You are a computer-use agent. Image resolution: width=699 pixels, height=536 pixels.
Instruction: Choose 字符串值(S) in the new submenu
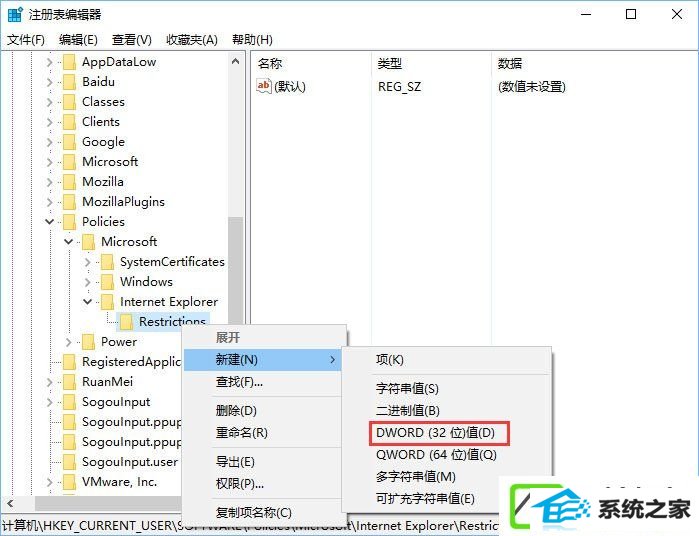pos(407,388)
